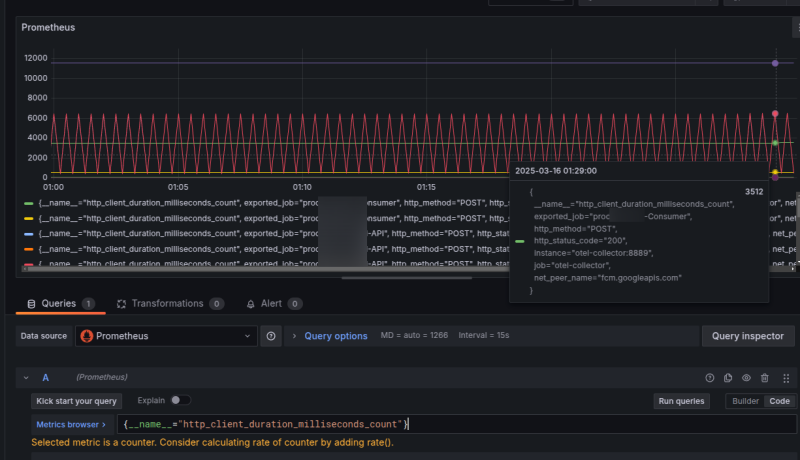The width and height of the screenshot is (800, 460).
Task: Click the Run queries button
Action: 681,401
